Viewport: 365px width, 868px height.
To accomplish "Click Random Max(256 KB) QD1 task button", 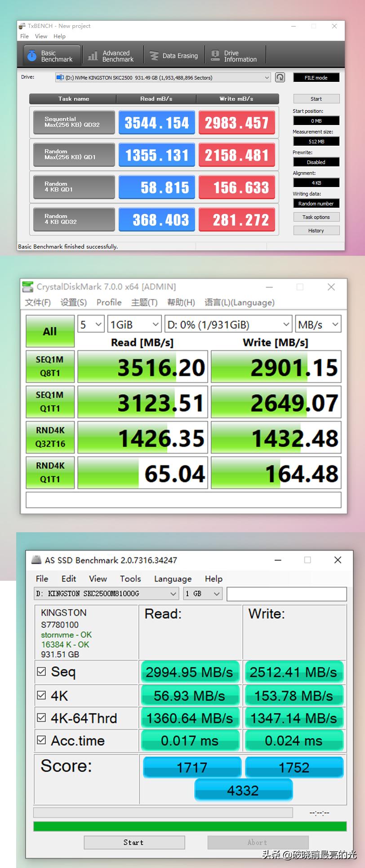I will click(74, 155).
